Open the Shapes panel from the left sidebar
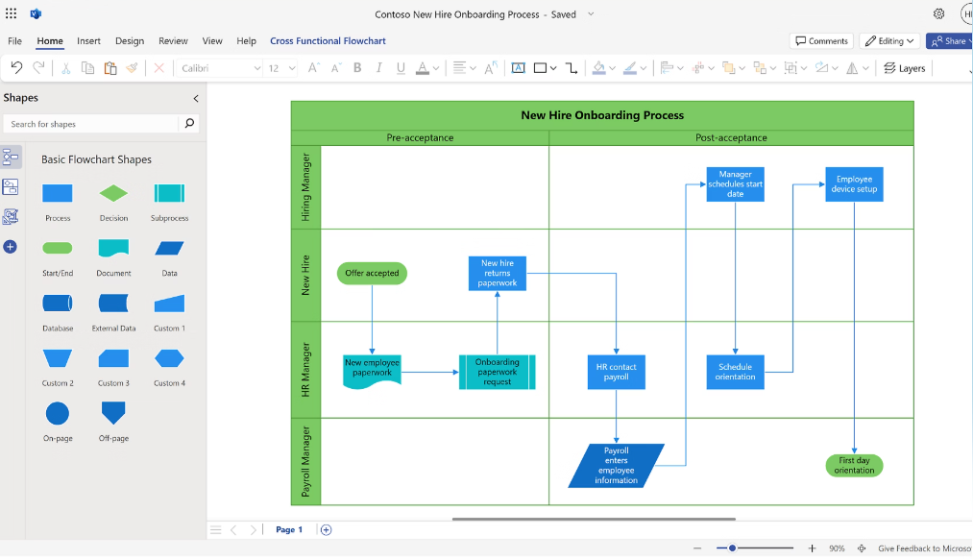The height and width of the screenshot is (560, 973). click(10, 157)
